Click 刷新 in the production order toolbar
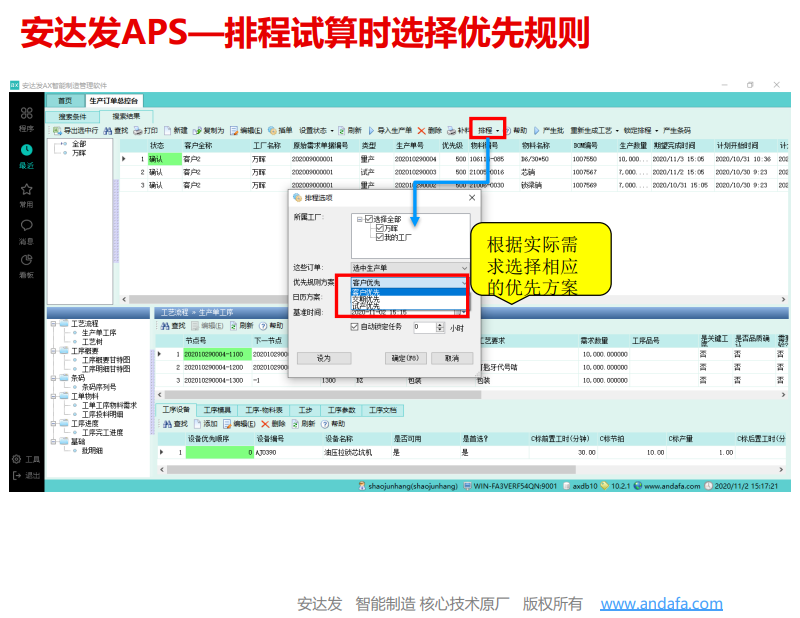800x618 pixels. coord(350,131)
